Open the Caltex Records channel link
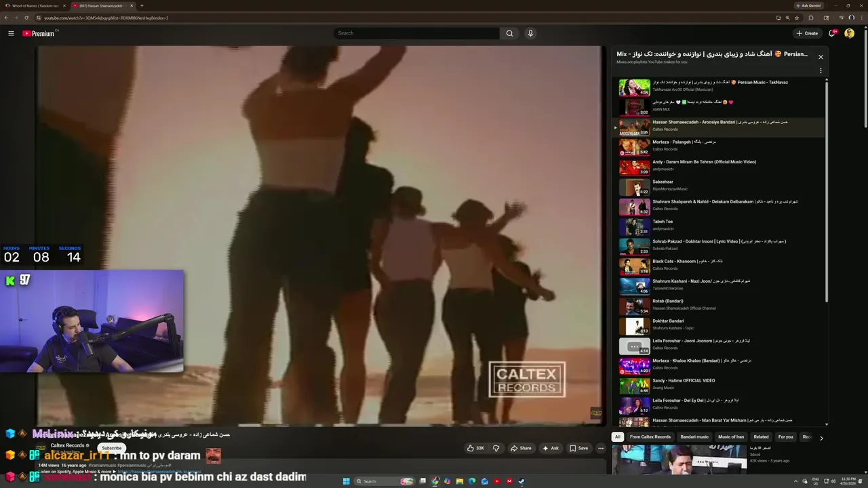The height and width of the screenshot is (488, 868). 67,445
